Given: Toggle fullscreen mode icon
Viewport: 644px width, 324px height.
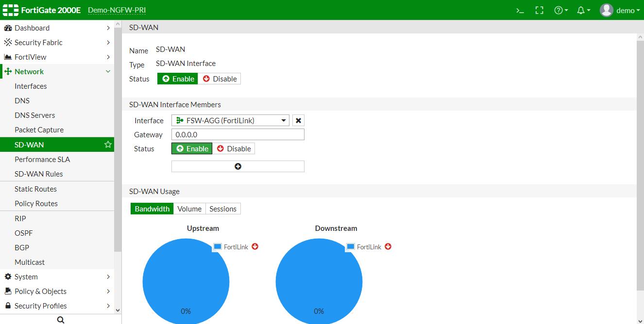Looking at the screenshot, I should (x=539, y=10).
